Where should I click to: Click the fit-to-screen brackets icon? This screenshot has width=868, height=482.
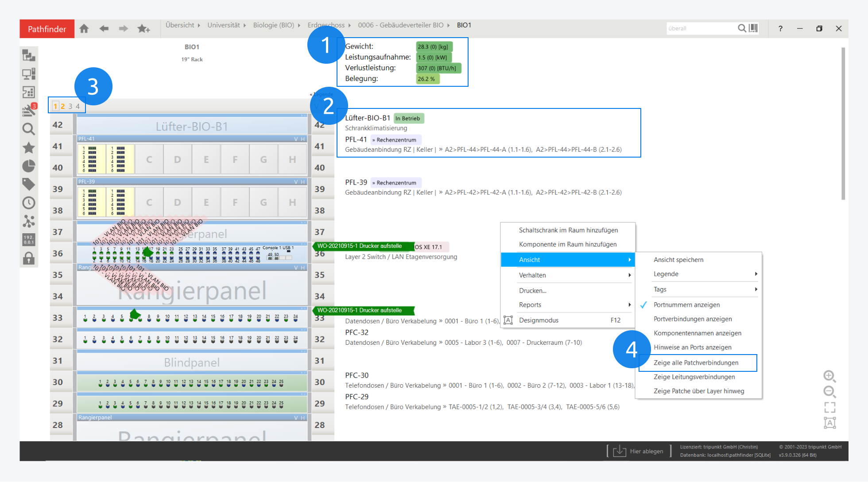pos(829,407)
